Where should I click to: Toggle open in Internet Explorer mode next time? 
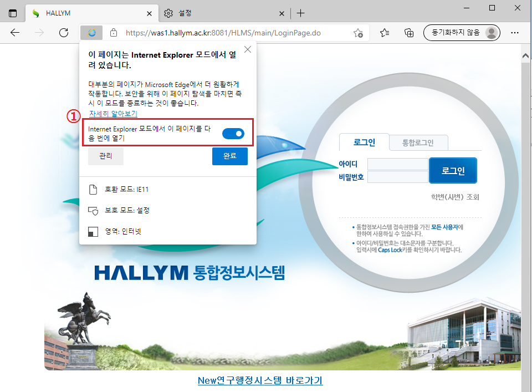[233, 133]
